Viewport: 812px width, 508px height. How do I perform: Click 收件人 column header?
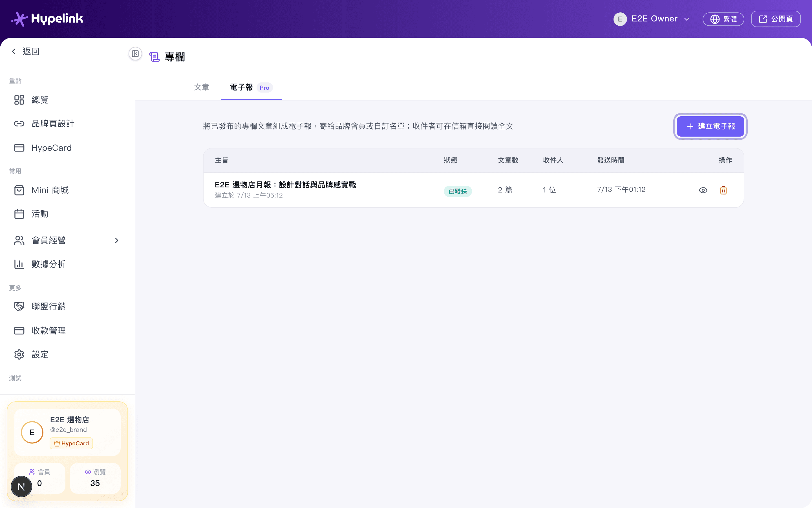coord(553,160)
